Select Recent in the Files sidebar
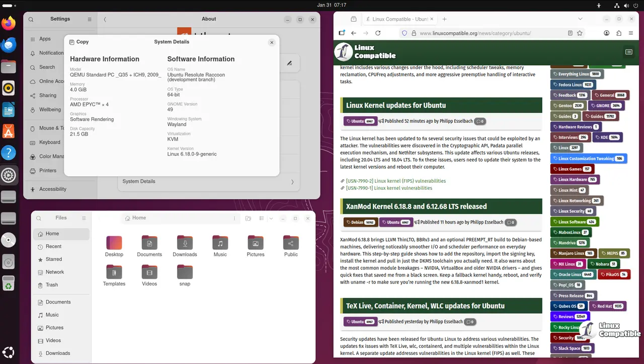644x364 pixels. point(53,247)
